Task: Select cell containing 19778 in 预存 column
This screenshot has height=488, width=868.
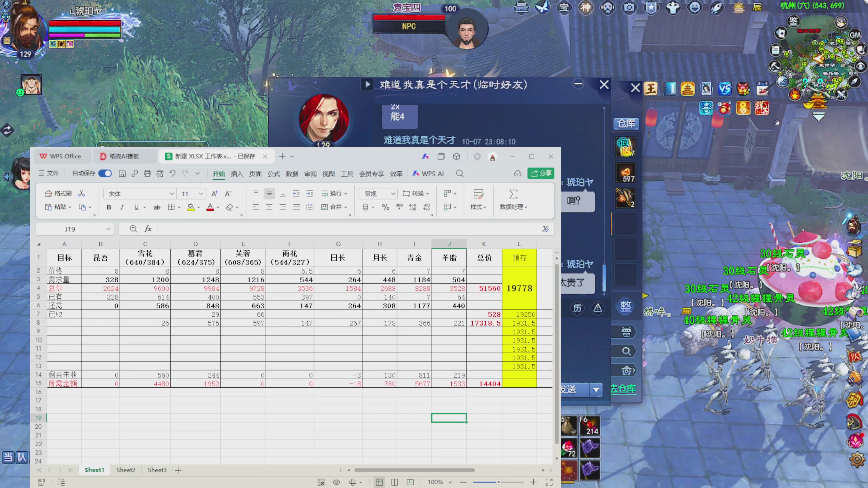Action: pyautogui.click(x=519, y=288)
